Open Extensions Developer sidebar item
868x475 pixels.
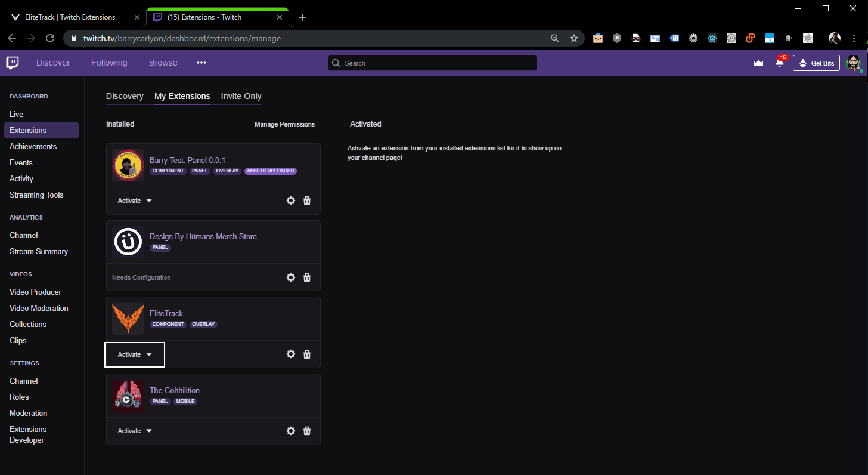point(28,434)
